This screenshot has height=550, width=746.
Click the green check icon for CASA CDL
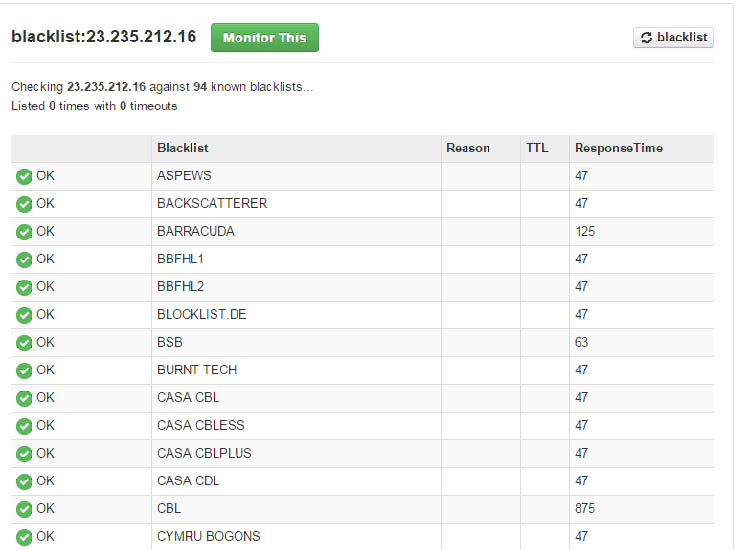24,482
